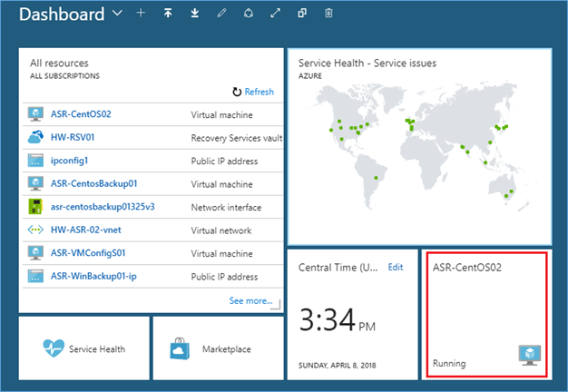Click the upload dashboard icon
The height and width of the screenshot is (392, 568).
(168, 14)
